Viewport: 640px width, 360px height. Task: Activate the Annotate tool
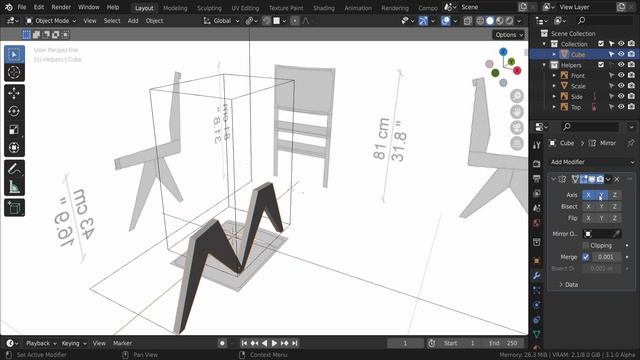[14, 169]
